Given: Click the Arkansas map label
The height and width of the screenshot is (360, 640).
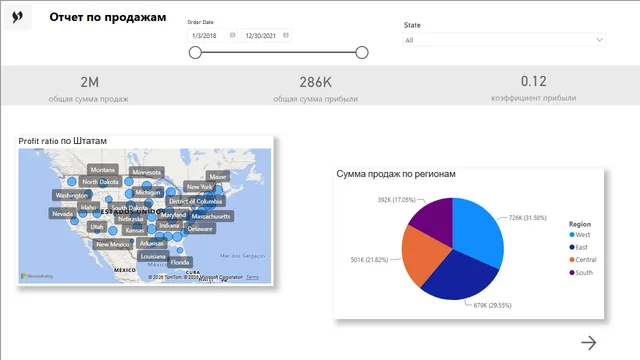Looking at the screenshot, I should coord(151,243).
